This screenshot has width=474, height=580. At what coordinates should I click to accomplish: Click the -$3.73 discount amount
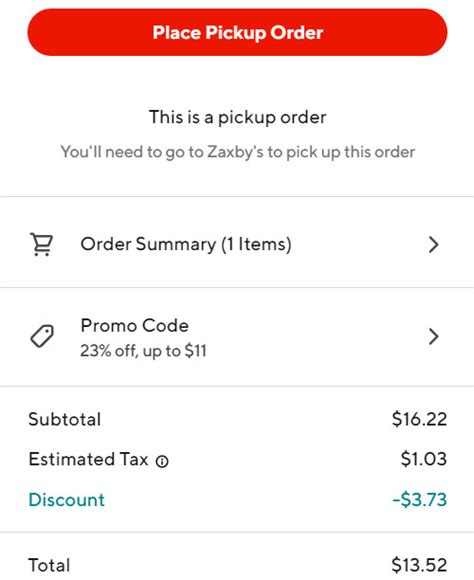pos(420,499)
